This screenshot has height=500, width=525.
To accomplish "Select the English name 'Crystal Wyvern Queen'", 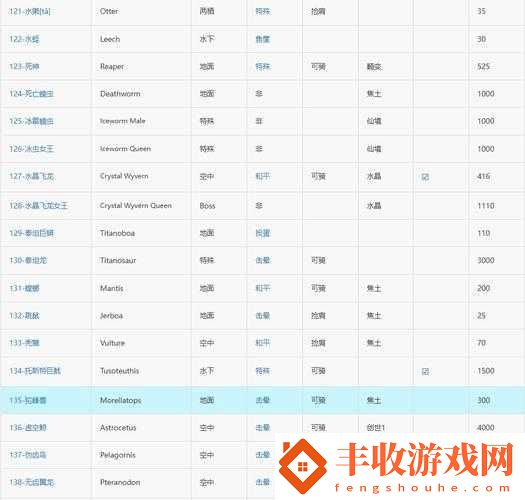I will tap(136, 205).
